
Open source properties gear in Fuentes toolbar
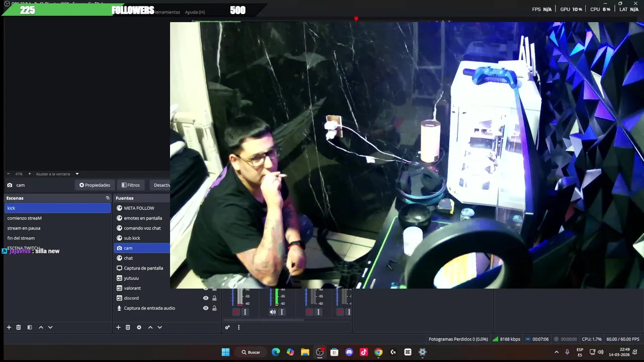tap(139, 327)
